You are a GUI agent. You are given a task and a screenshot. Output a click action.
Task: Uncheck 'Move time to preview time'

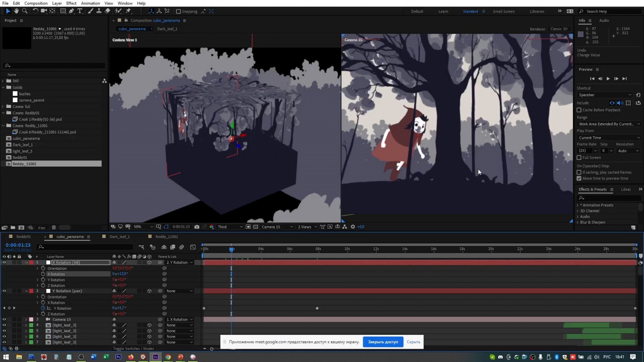point(579,178)
